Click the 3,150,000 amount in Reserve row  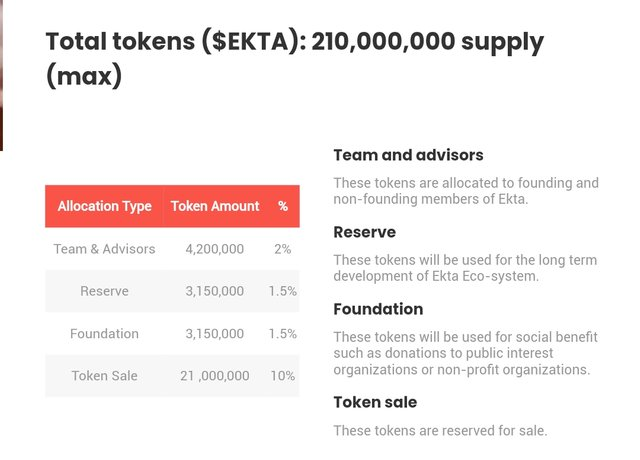(x=215, y=291)
